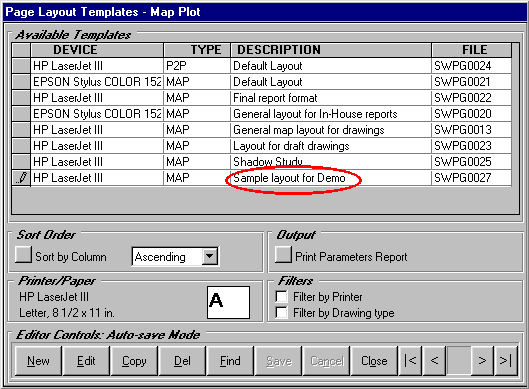Viewport: 529px width, 389px height.
Task: Click the Copy button
Action: tap(134, 361)
